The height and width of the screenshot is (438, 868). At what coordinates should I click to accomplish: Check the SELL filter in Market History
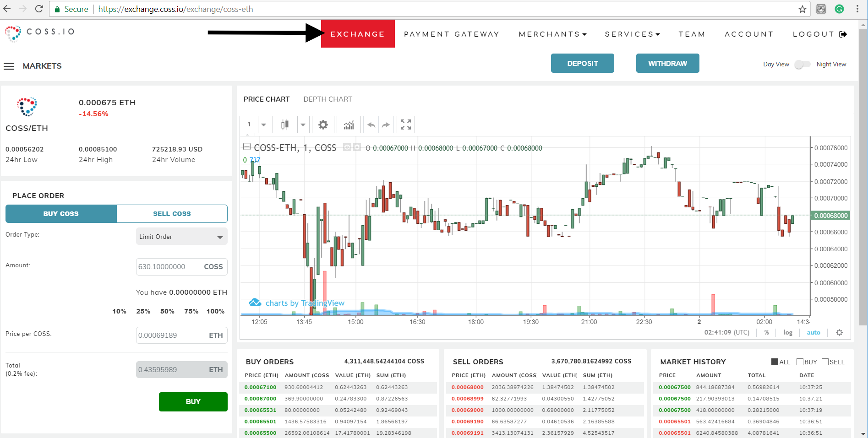pos(825,362)
